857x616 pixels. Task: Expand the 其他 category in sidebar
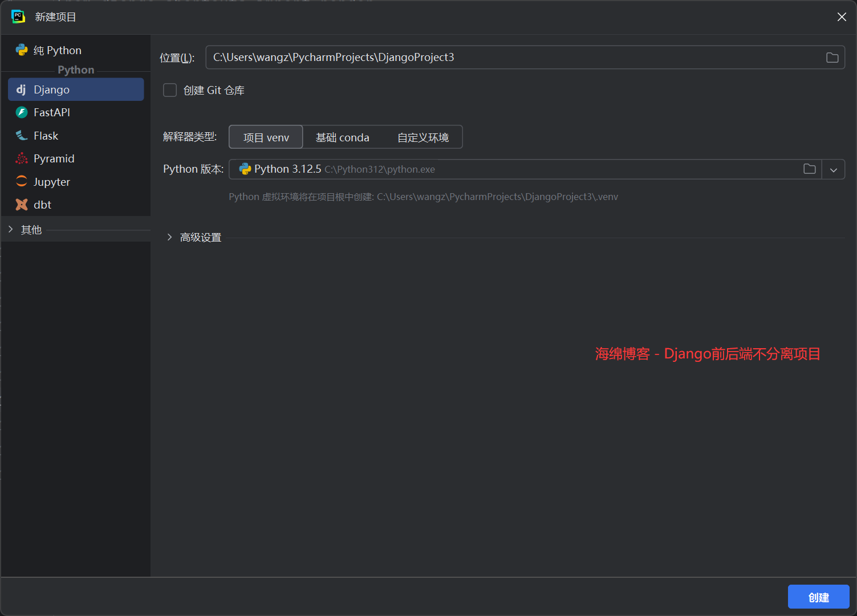(x=11, y=230)
